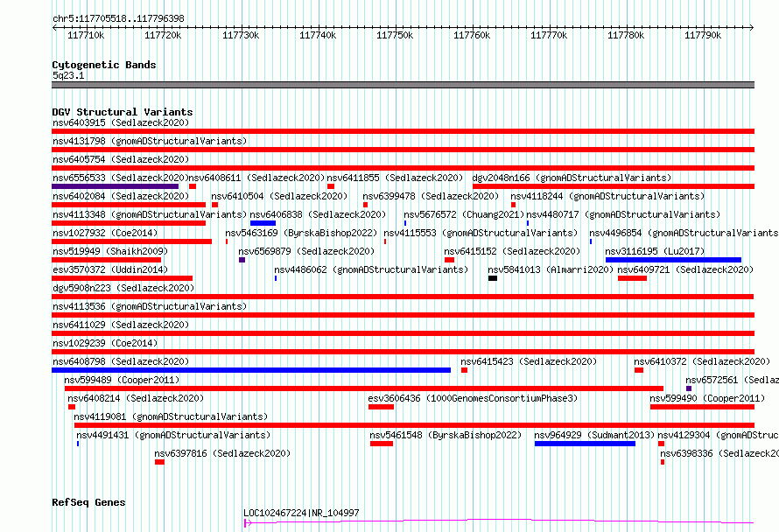Image resolution: width=779 pixels, height=532 pixels.
Task: Open the LOC102467224|NR_104997 gene label
Action: pos(301,513)
